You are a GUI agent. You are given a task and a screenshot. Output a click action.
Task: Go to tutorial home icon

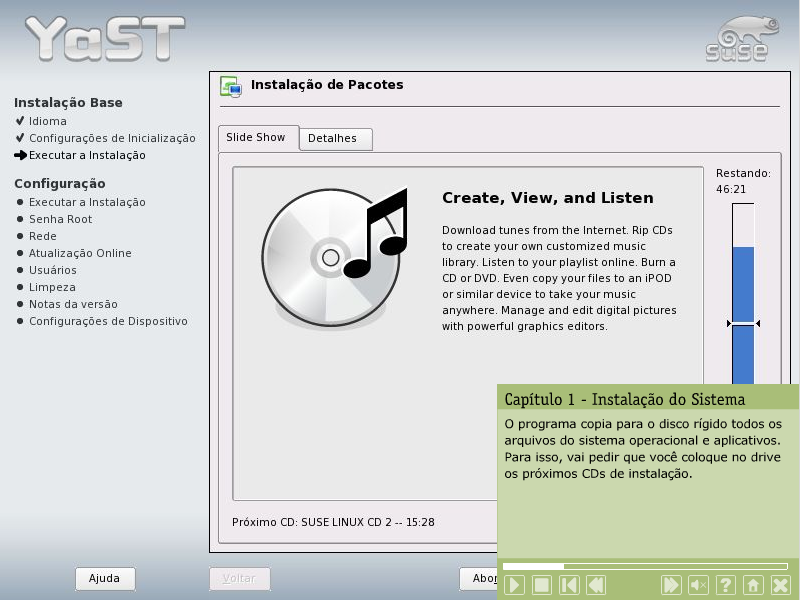(753, 585)
